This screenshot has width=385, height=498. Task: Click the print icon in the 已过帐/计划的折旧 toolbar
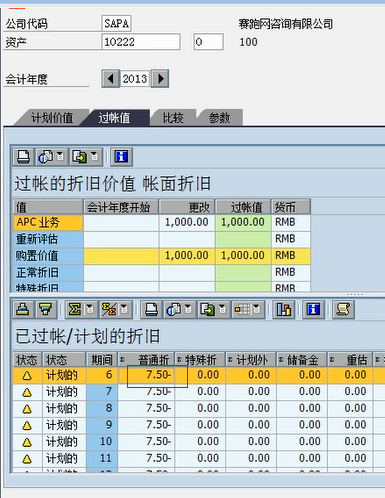click(x=152, y=309)
